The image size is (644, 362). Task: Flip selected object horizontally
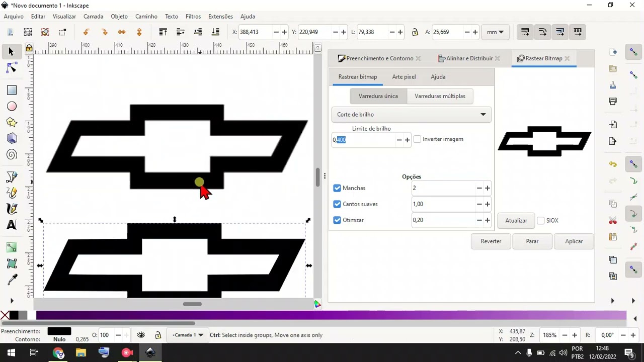click(x=122, y=32)
